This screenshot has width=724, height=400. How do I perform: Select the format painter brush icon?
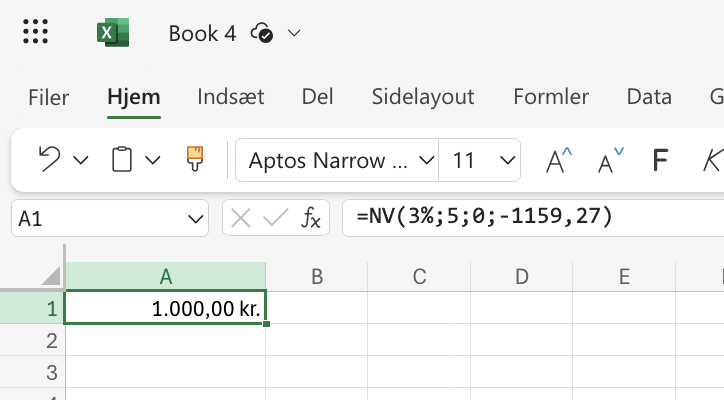point(195,159)
